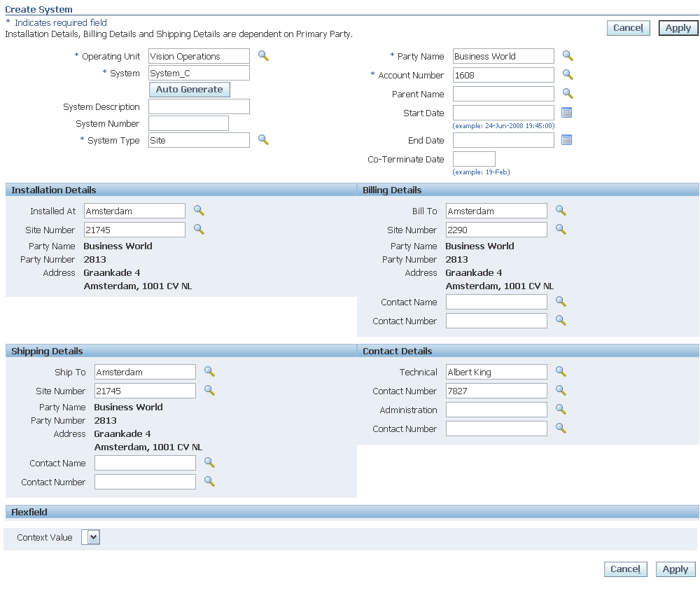The image size is (700, 591).
Task: Focus Billing Contact Number field
Action: pyautogui.click(x=496, y=321)
